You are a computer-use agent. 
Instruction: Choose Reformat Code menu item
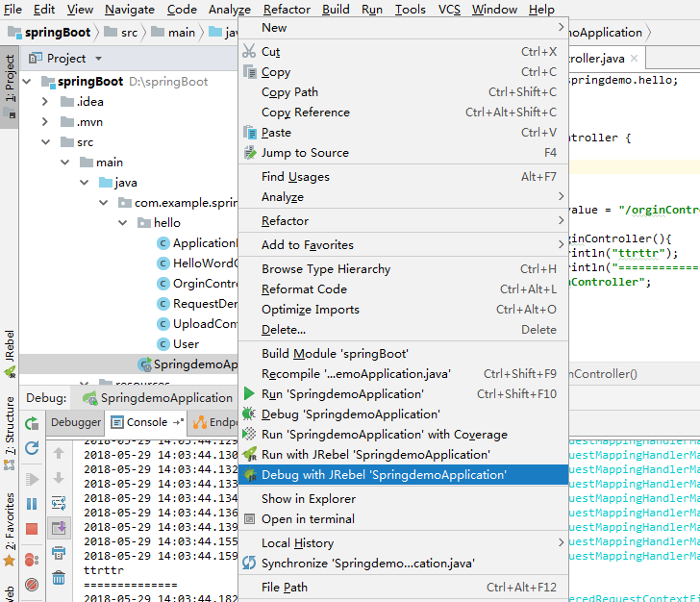point(404,289)
